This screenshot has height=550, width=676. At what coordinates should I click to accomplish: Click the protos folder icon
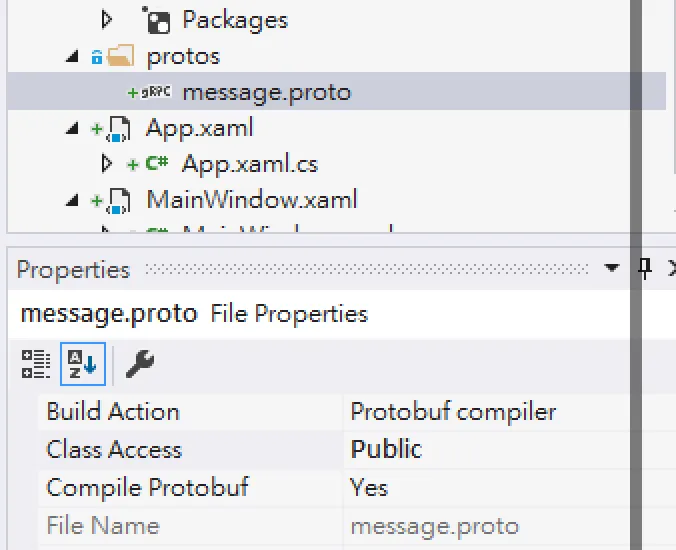[120, 56]
